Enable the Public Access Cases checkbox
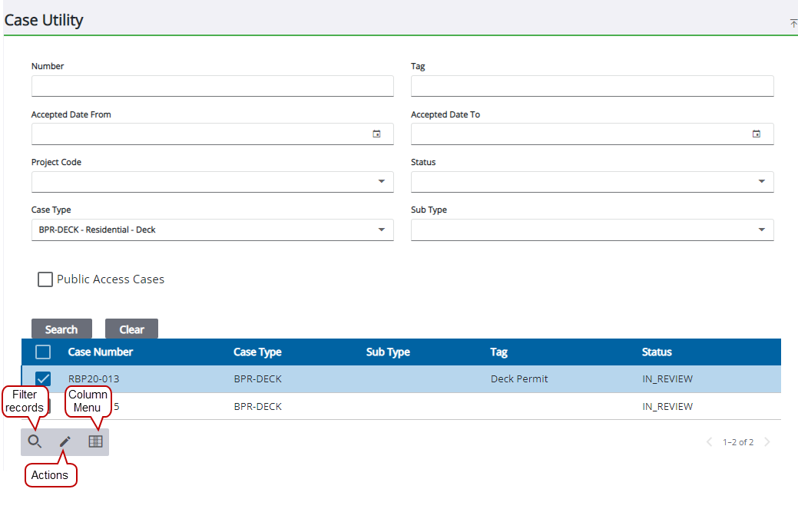This screenshot has width=798, height=532. click(45, 279)
